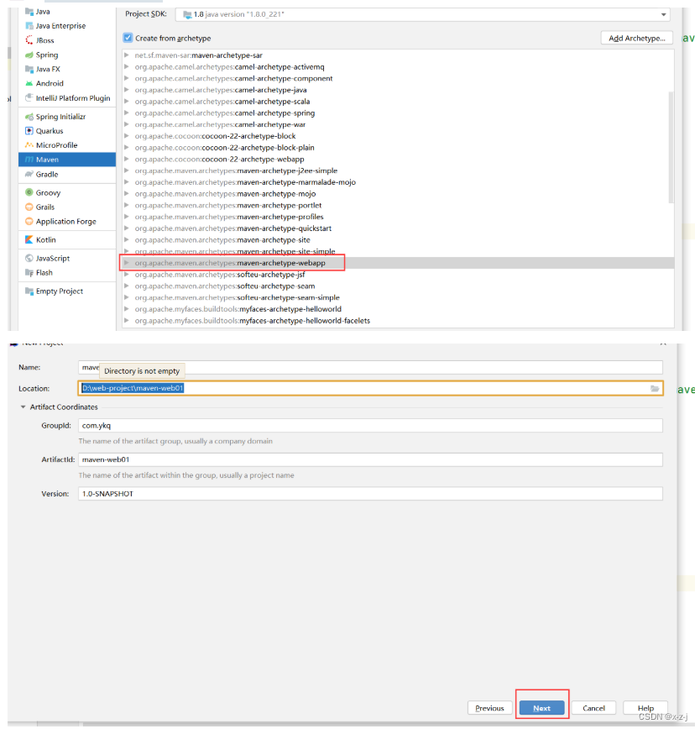Click the Cancel button

click(593, 708)
